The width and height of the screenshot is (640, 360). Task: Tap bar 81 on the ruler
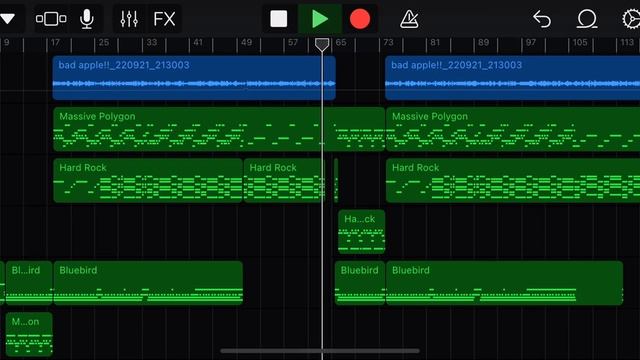(x=436, y=42)
